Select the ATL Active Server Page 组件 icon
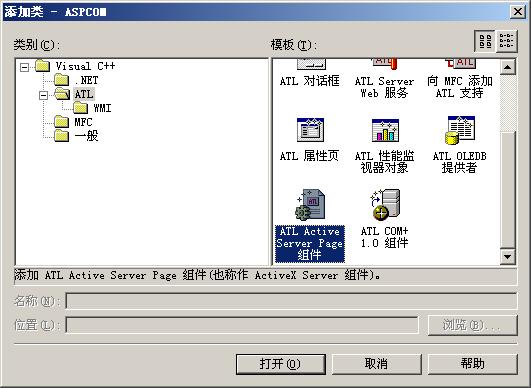The image size is (531, 388). point(310,204)
